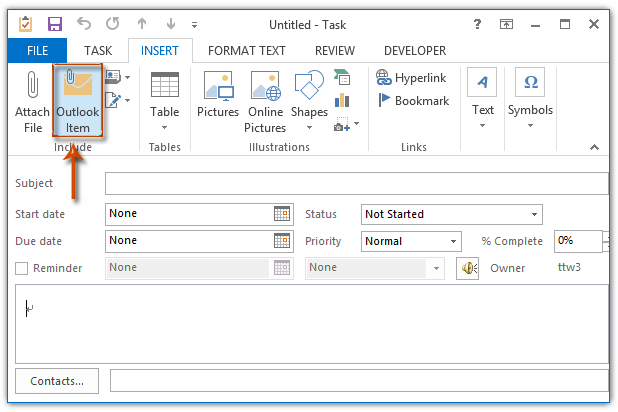Open the Shapes gallery
The image size is (618, 412).
309,100
